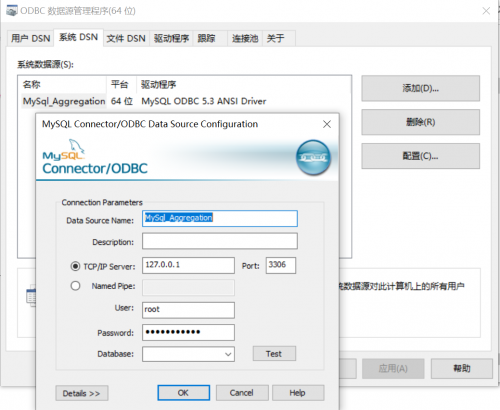Click the User field containing root
The image size is (500, 410).
click(x=188, y=310)
